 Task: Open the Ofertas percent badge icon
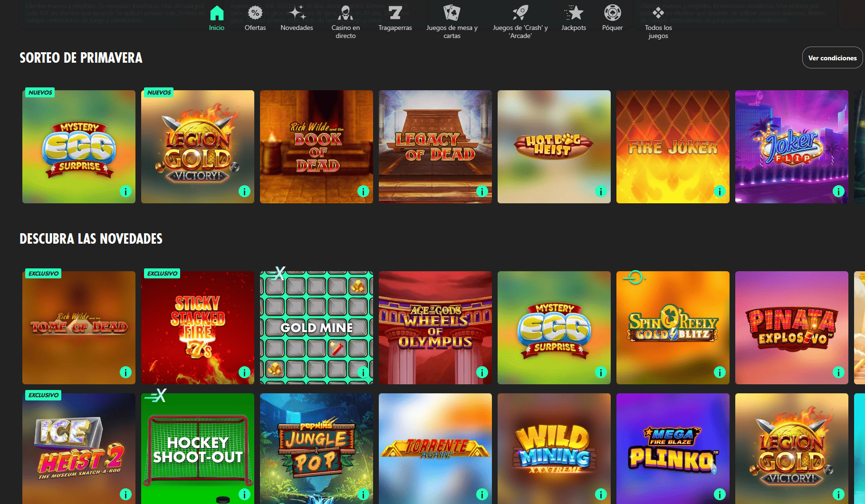pyautogui.click(x=255, y=13)
